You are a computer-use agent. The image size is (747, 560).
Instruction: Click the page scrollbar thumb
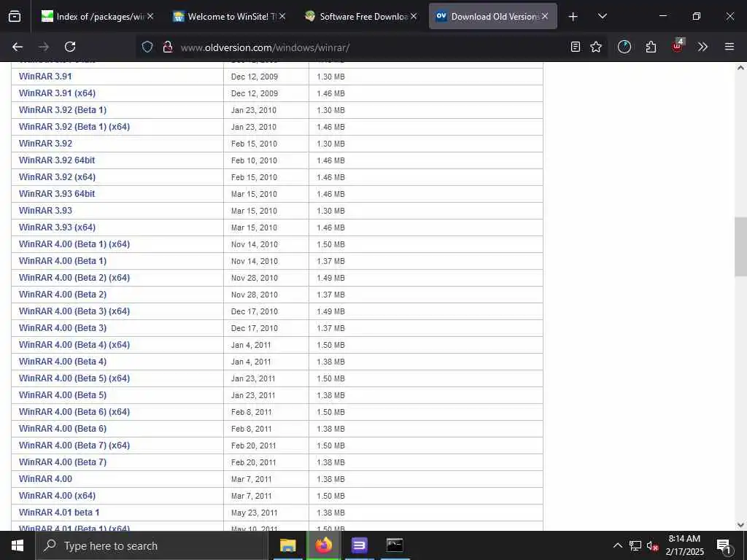pos(740,246)
